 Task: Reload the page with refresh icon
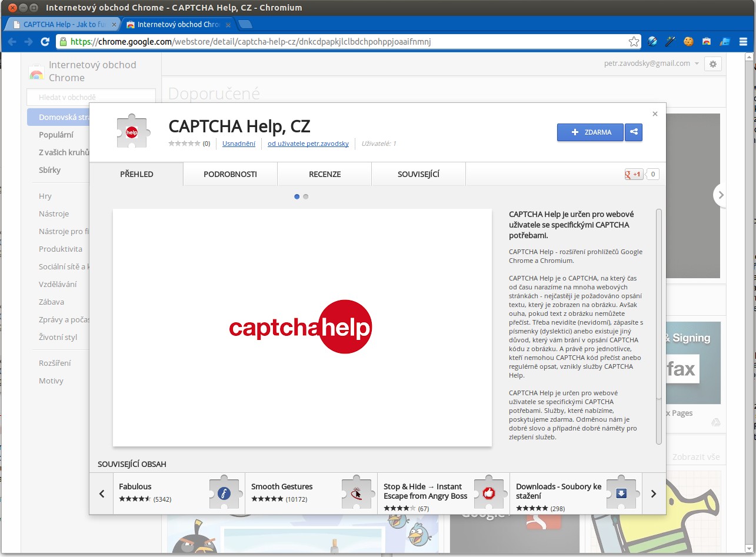point(45,42)
